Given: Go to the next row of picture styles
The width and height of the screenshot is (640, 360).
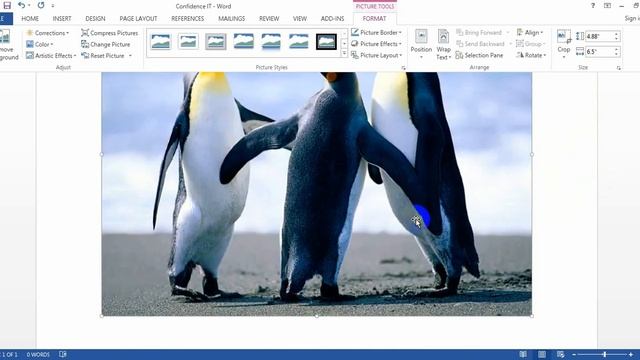Looking at the screenshot, I should pyautogui.click(x=344, y=43).
